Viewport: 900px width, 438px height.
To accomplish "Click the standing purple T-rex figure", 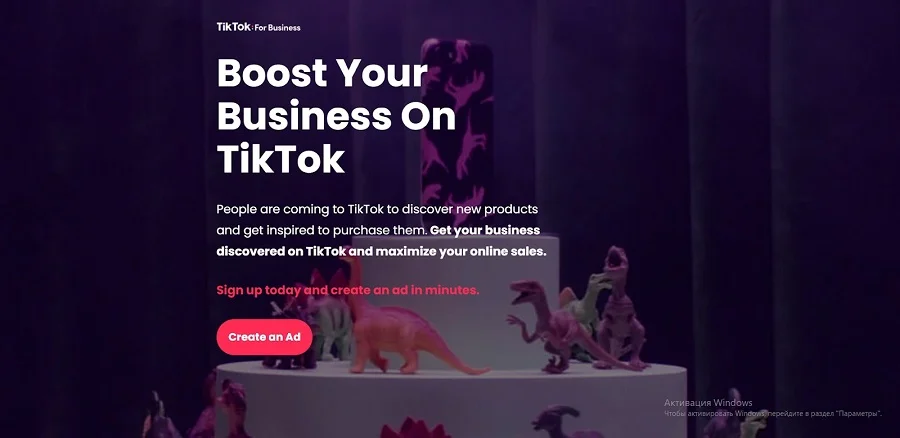I will pyautogui.click(x=620, y=307).
